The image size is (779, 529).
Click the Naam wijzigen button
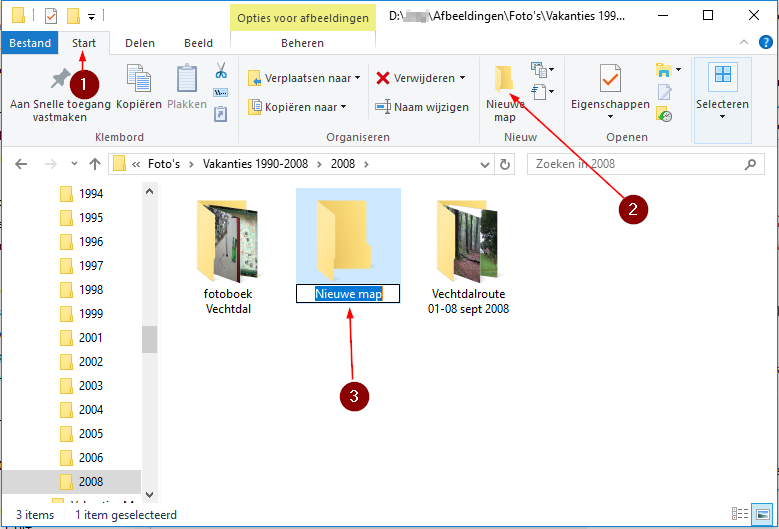[x=421, y=107]
